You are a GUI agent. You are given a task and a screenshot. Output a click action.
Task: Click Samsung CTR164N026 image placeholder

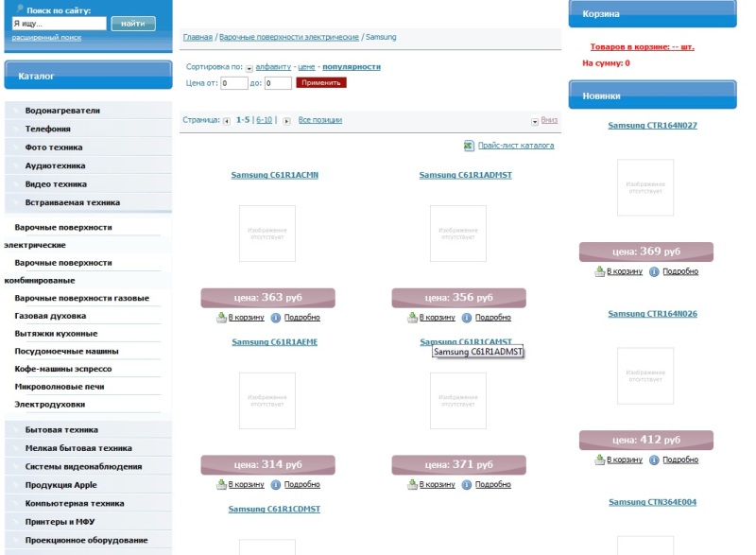click(645, 375)
